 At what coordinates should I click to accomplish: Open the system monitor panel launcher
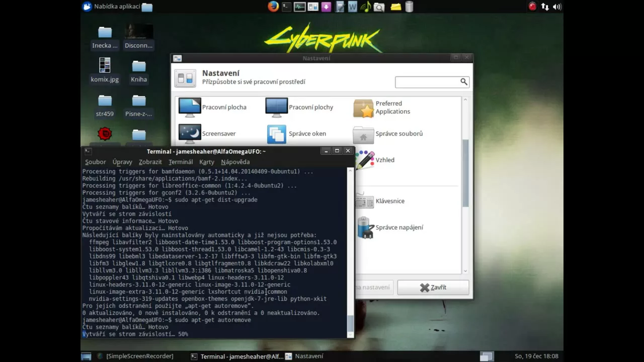point(300,7)
